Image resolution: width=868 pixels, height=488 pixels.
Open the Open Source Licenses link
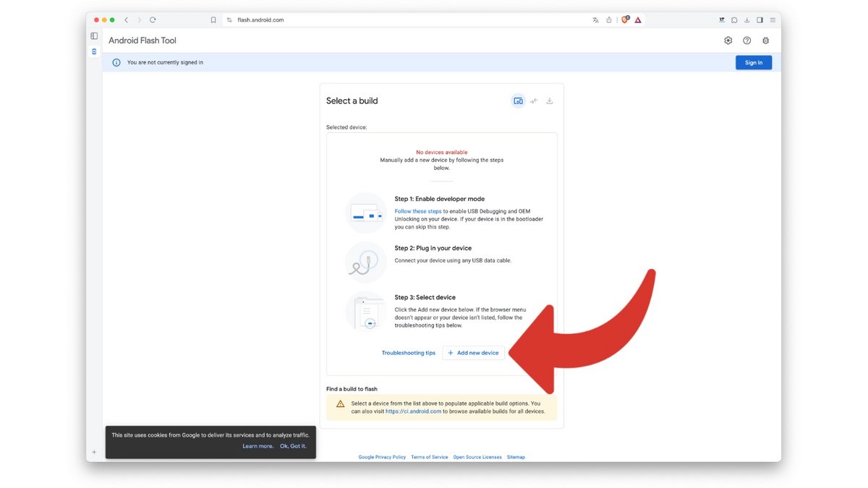click(x=477, y=457)
